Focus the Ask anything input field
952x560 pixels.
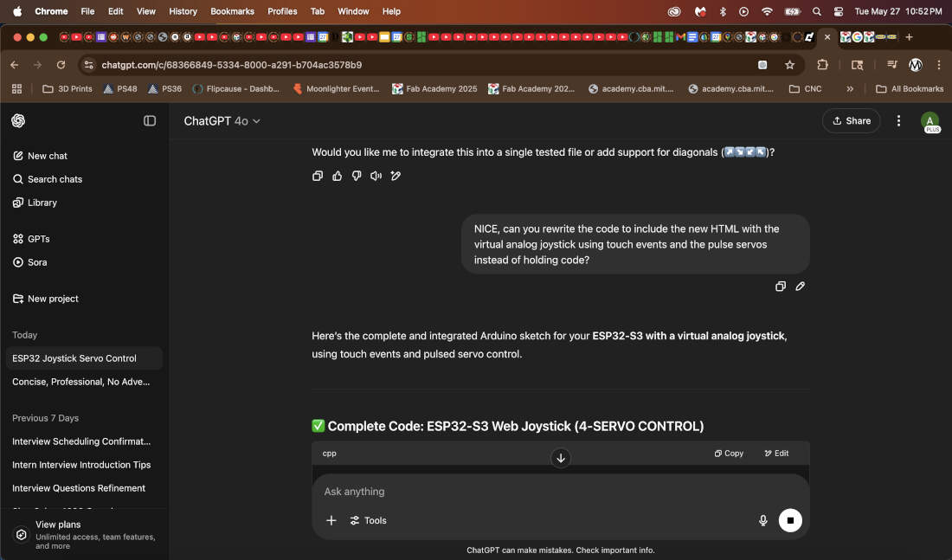click(560, 492)
